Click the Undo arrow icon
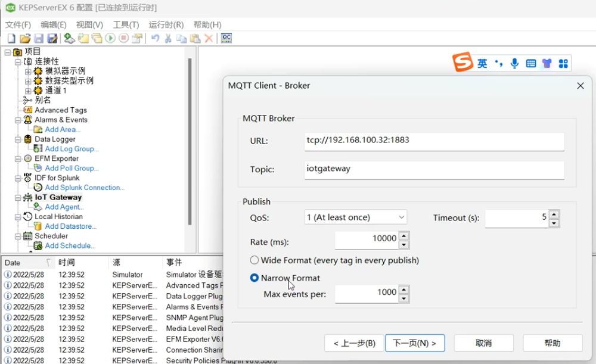This screenshot has height=364, width=596. pos(155,38)
